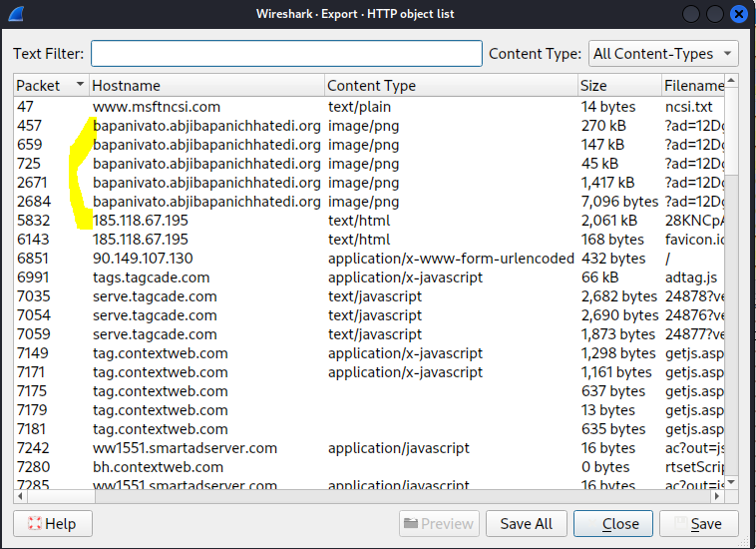
Task: Select packet 457 row
Action: click(x=369, y=126)
